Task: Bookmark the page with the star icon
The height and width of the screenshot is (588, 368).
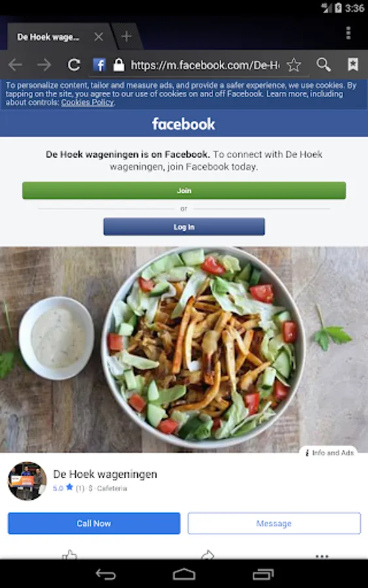Action: (293, 65)
